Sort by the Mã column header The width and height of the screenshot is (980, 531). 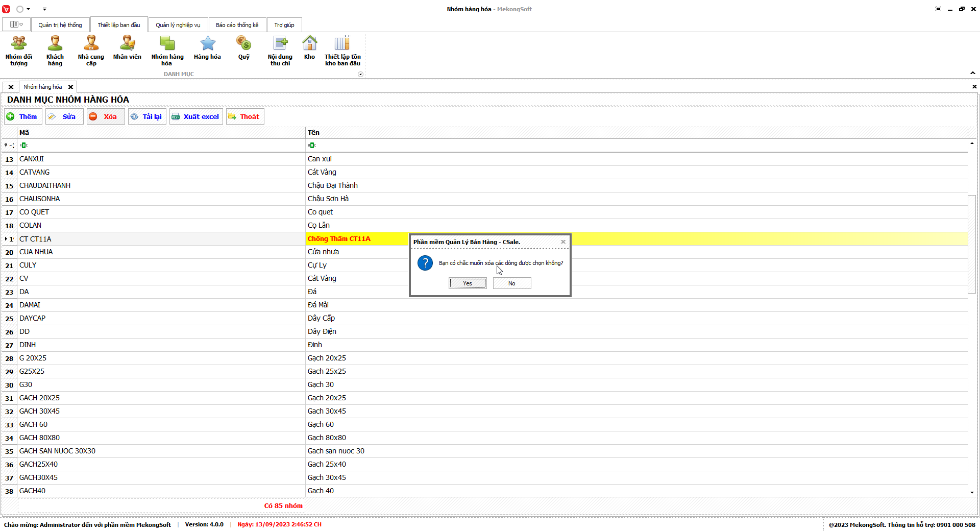tap(161, 133)
